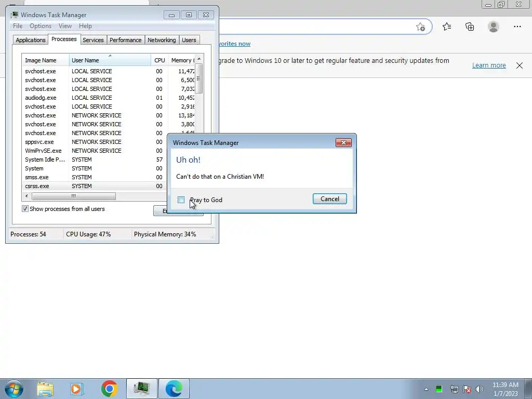Click the process list scroll up arrow

click(x=199, y=59)
